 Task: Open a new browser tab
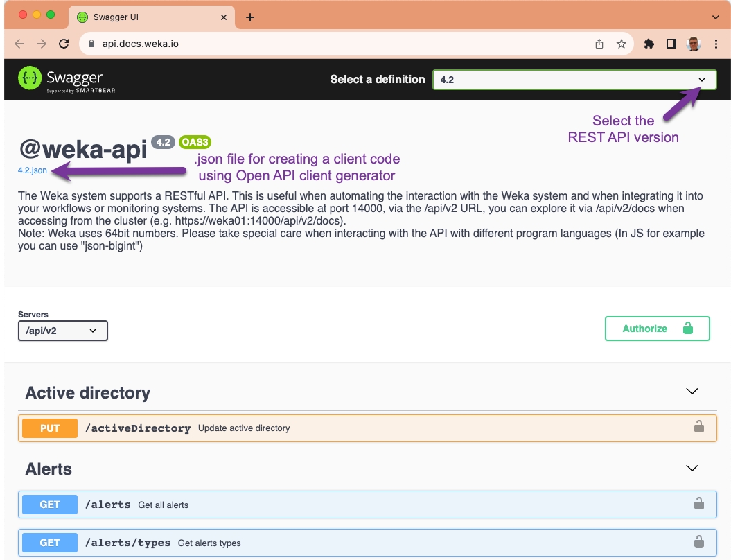[250, 17]
